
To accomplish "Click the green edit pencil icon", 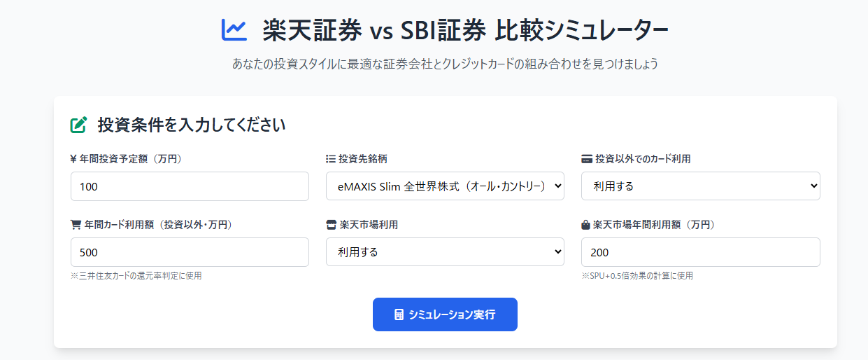I will coord(79,125).
